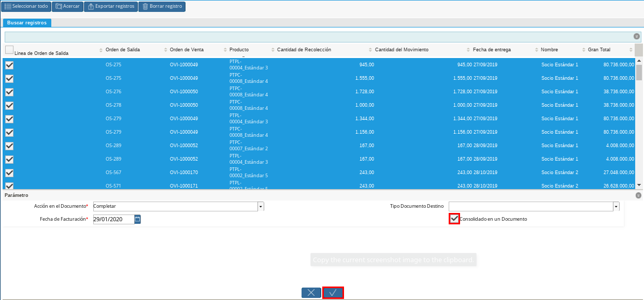Image resolution: width=644 pixels, height=300 pixels.
Task: Click the Acercar zoom button
Action: click(67, 7)
